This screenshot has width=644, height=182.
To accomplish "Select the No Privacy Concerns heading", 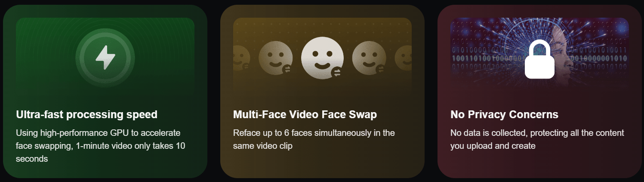I will (x=504, y=115).
